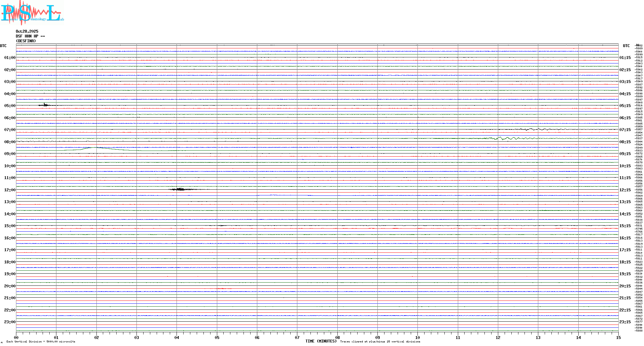Click the 23:00 hour label on left axis
This screenshot has width=644, height=346.
point(10,322)
